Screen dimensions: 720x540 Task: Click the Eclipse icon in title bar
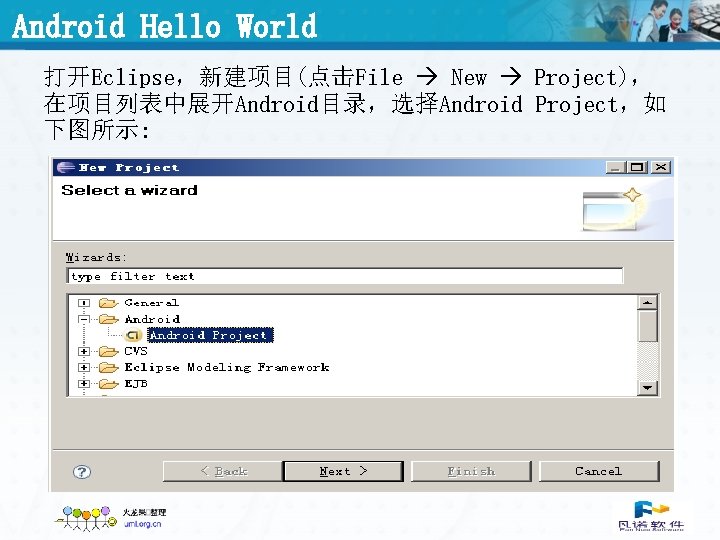pos(65,167)
